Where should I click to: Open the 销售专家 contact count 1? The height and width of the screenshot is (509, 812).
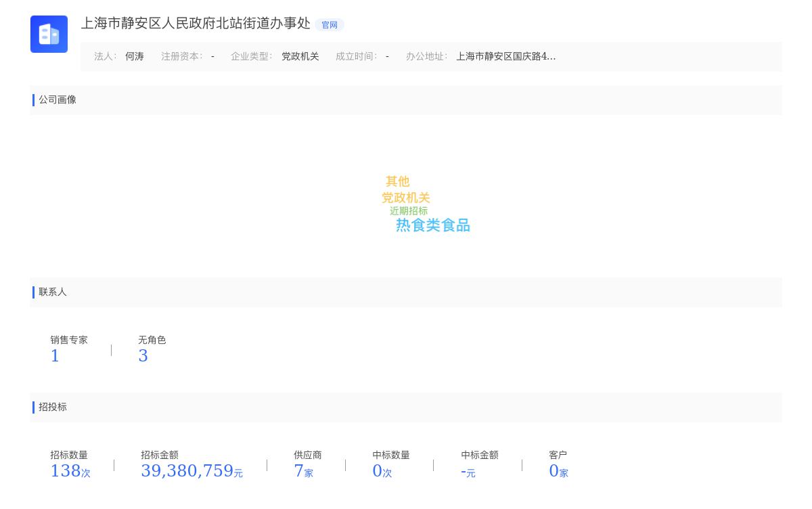click(x=55, y=356)
